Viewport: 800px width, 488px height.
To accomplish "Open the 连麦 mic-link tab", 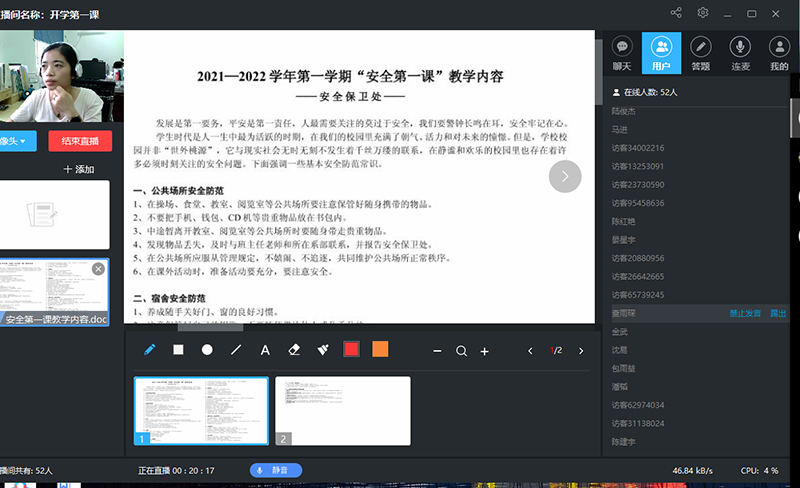I will pos(740,53).
